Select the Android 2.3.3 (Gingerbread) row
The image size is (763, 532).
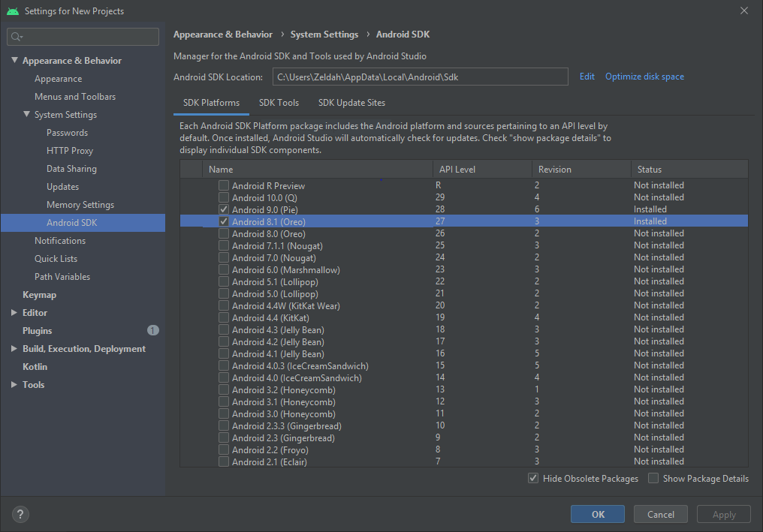pos(464,426)
